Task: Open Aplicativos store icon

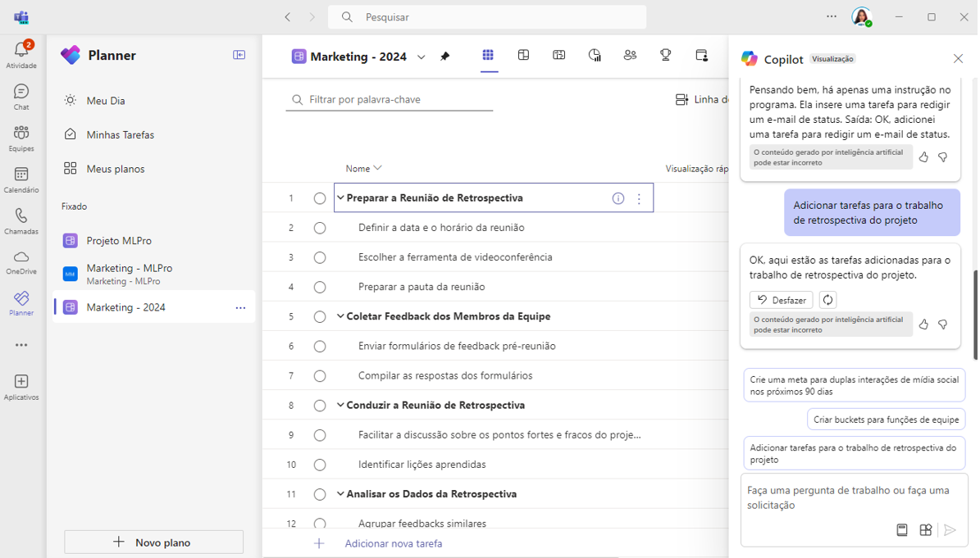Action: [21, 387]
